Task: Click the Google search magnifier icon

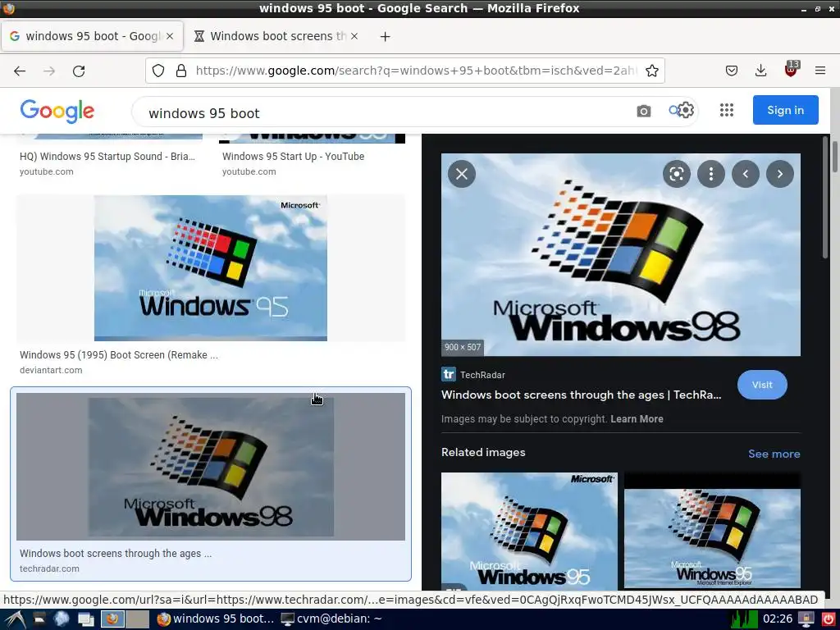Action: coord(673,111)
